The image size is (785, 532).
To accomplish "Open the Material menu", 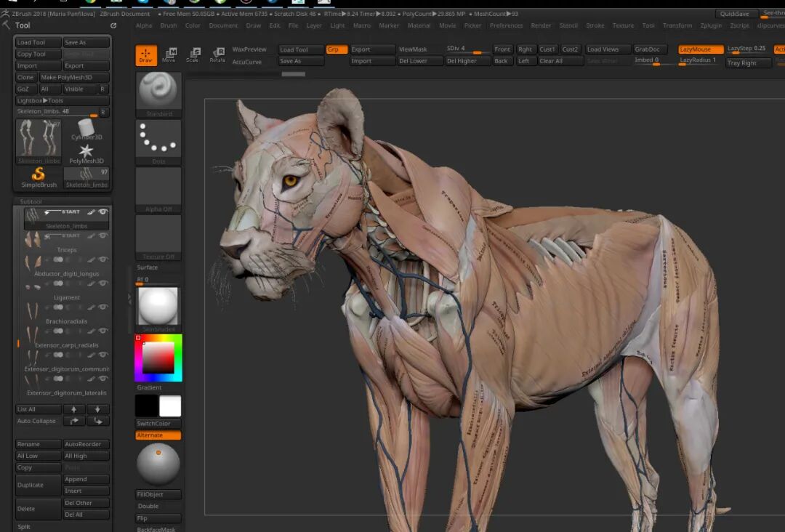I will click(x=419, y=25).
